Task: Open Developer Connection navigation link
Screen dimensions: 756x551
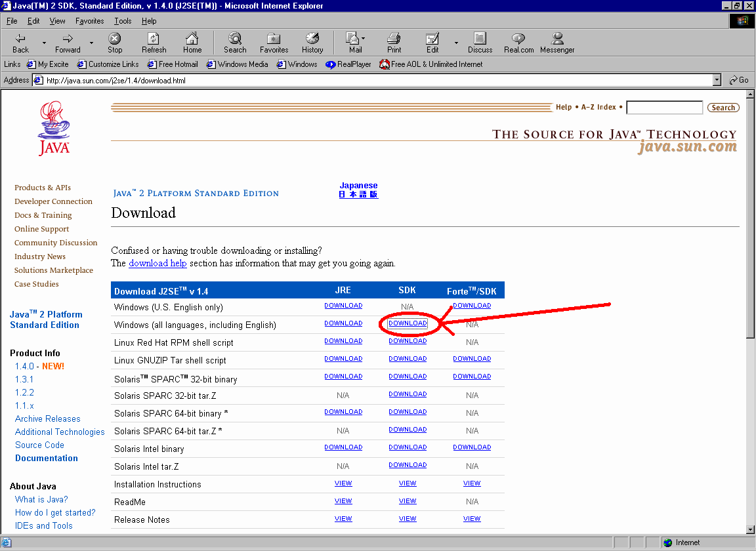Action: (x=53, y=201)
